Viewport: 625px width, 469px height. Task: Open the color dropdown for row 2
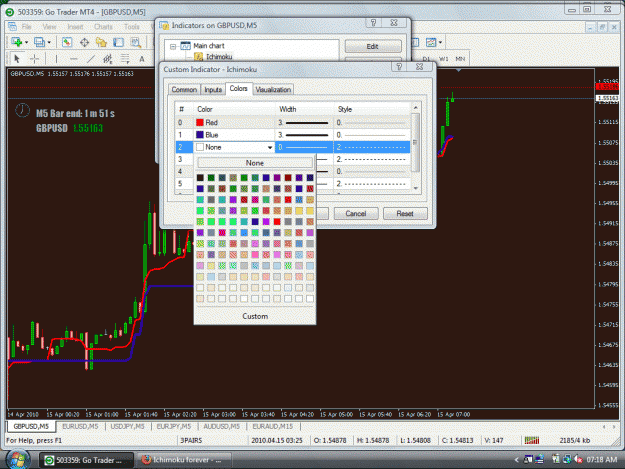270,147
